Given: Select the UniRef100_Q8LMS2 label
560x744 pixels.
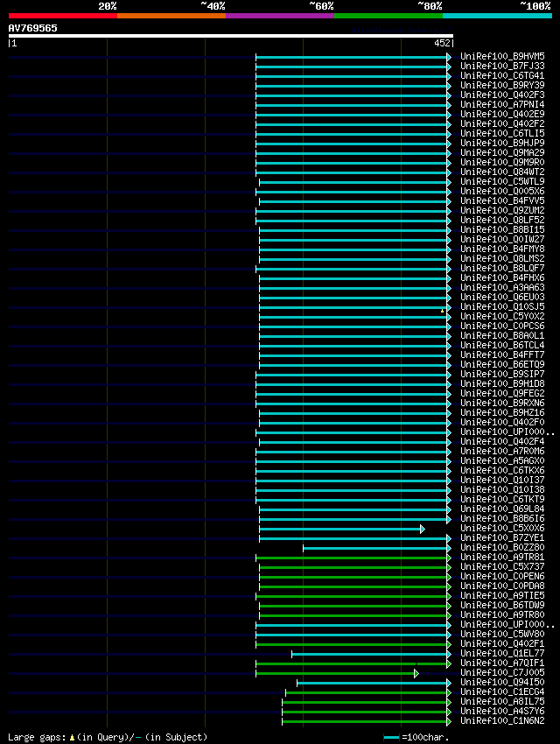Looking at the screenshot, I should point(502,258).
